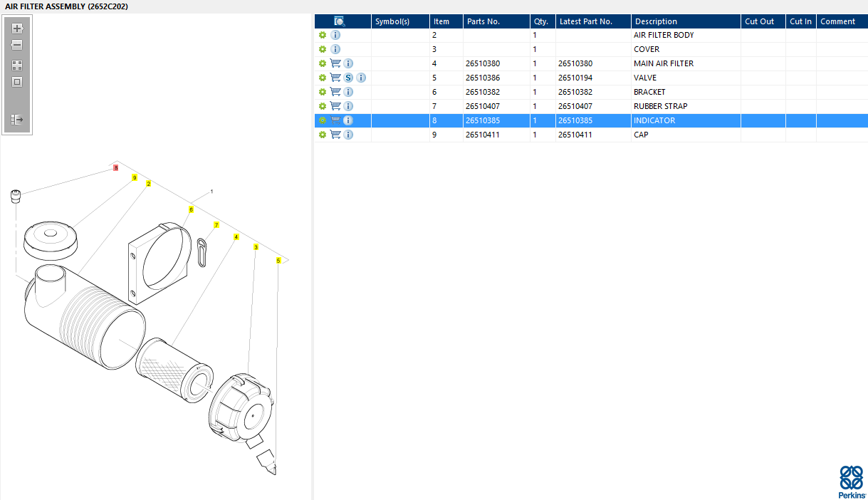The image size is (868, 500).
Task: Select callout 2 on the diagram
Action: click(x=148, y=184)
